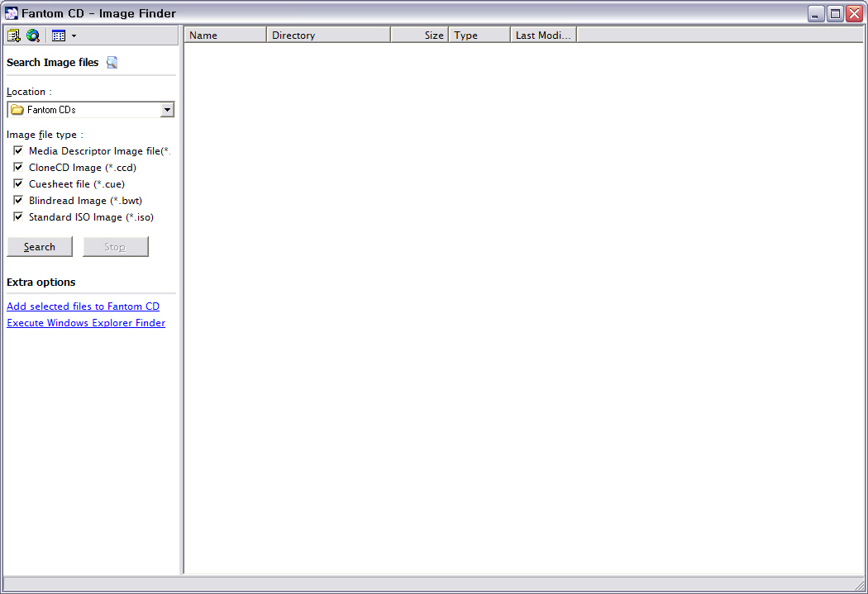Click the magnifier icon beside Search Image files
The image size is (868, 594).
[112, 63]
